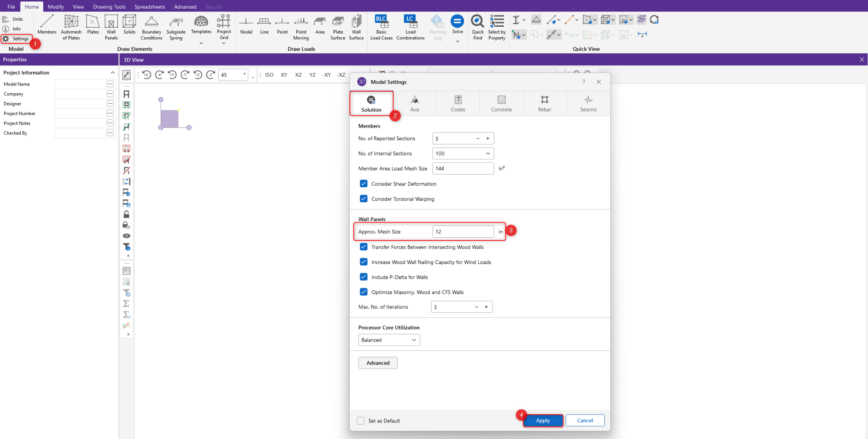Click the Member Area Load Mesh Size field
The height and width of the screenshot is (439, 868).
coord(463,168)
